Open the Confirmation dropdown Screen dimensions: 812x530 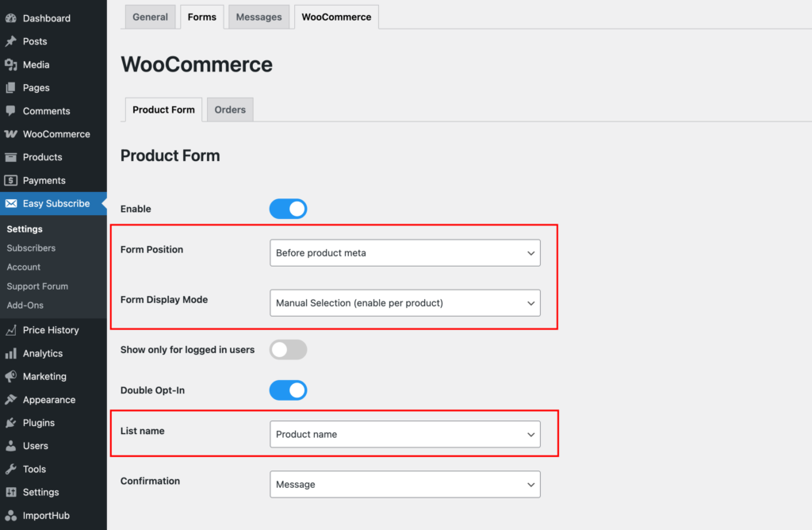coord(404,484)
